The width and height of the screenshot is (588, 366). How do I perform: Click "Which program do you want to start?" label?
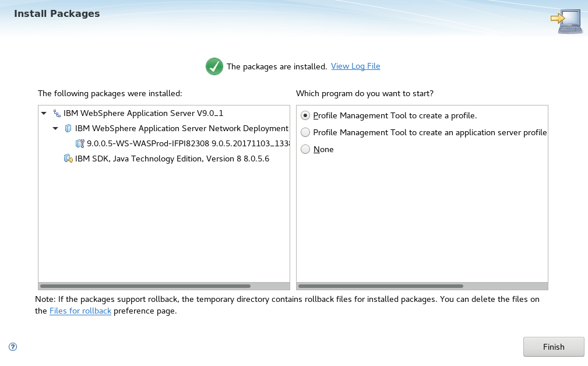tap(364, 93)
